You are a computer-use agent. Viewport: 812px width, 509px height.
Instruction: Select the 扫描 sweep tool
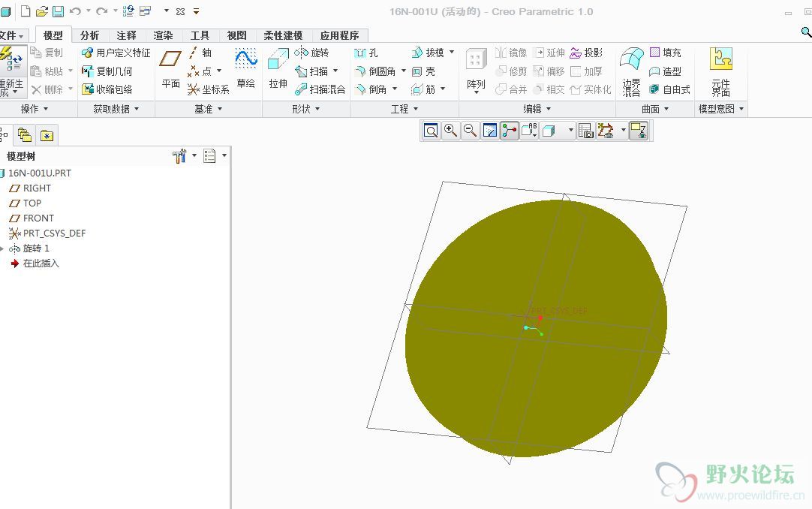[x=311, y=71]
